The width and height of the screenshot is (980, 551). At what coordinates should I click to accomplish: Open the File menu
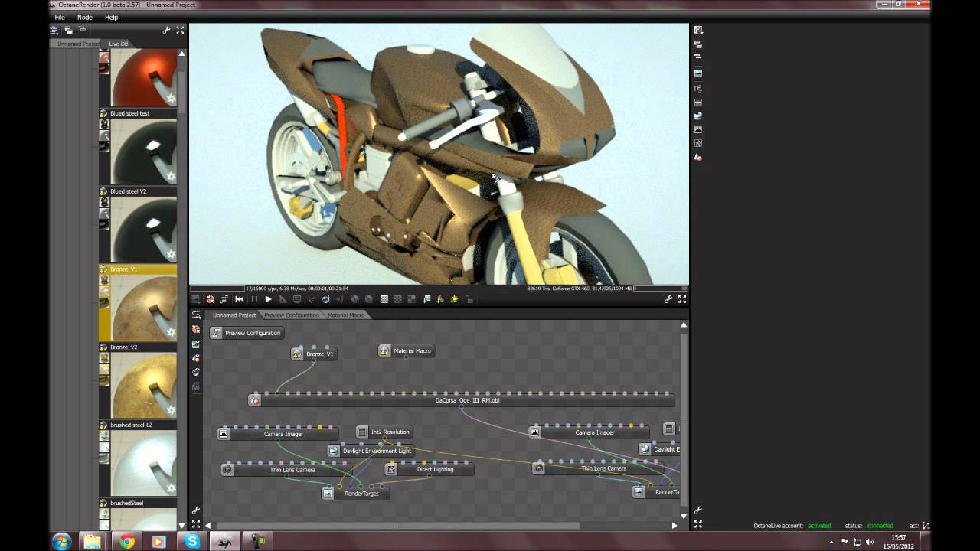click(60, 17)
